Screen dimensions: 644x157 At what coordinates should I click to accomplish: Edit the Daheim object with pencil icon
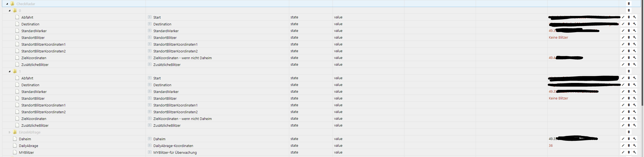pos(623,139)
